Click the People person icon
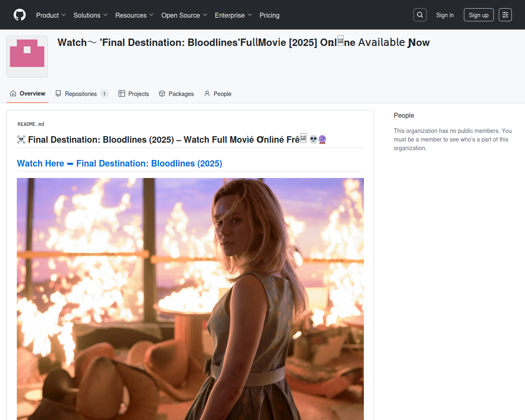The height and width of the screenshot is (420, 525). (207, 94)
